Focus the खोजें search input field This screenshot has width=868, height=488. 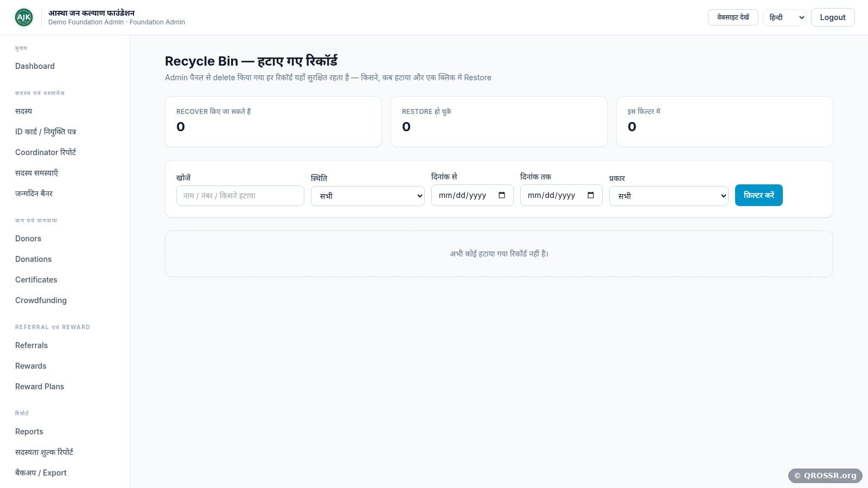[240, 196]
